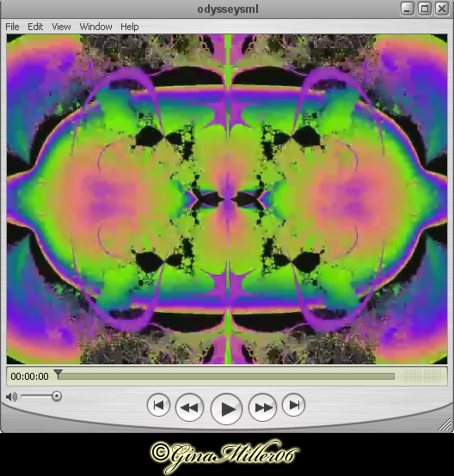Skip to the beginning of the movie
The height and width of the screenshot is (476, 454).
(x=158, y=405)
